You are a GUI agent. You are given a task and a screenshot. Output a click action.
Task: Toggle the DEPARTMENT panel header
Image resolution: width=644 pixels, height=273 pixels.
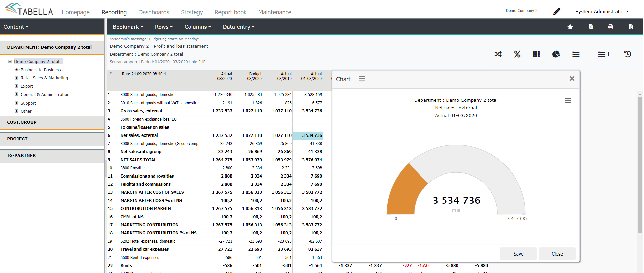tap(52, 47)
